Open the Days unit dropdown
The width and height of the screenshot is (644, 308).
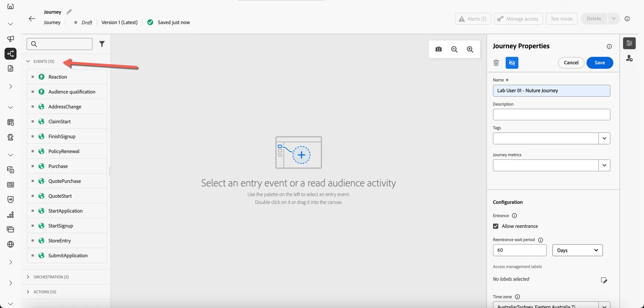point(577,250)
